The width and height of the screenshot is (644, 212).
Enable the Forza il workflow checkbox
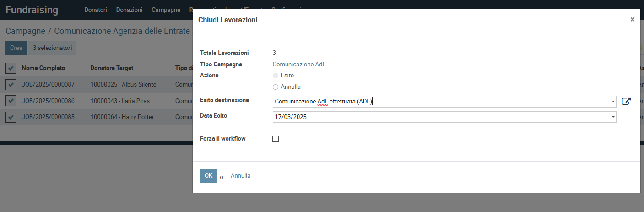[276, 139]
